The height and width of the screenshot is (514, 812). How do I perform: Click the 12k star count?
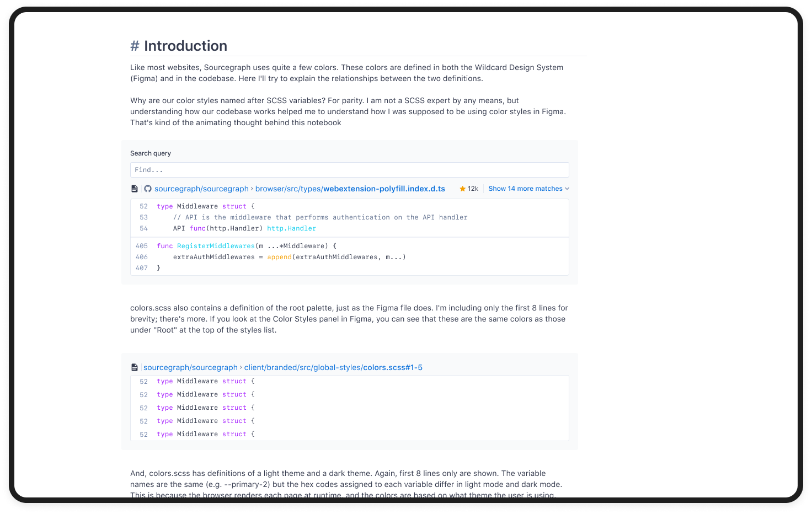473,189
